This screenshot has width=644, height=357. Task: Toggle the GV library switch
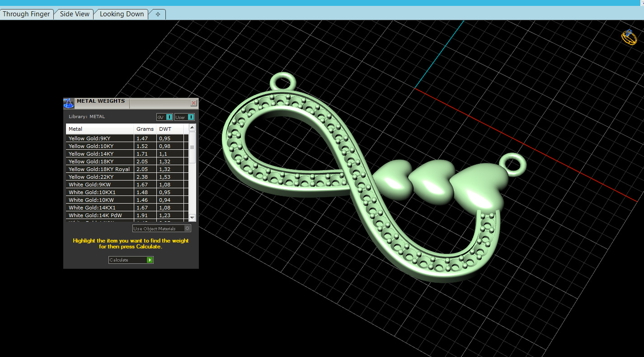click(165, 117)
